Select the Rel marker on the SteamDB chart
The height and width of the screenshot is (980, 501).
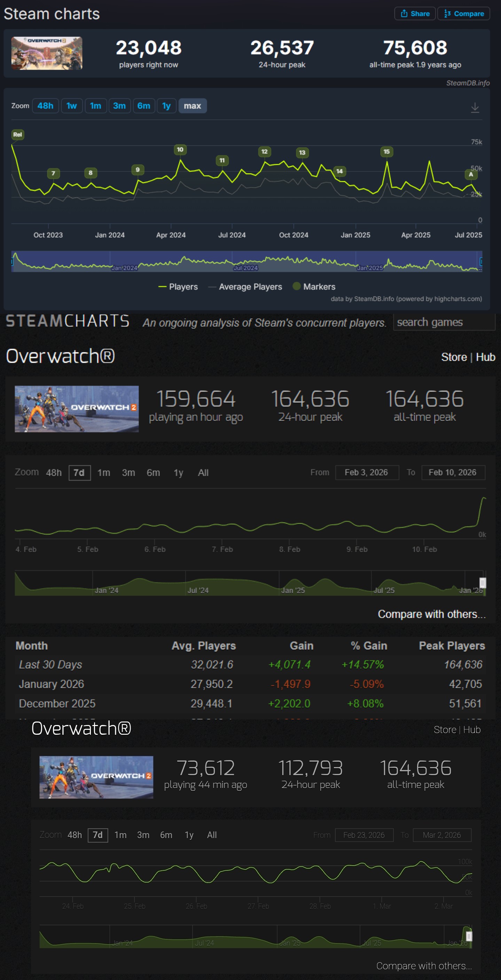coord(17,135)
